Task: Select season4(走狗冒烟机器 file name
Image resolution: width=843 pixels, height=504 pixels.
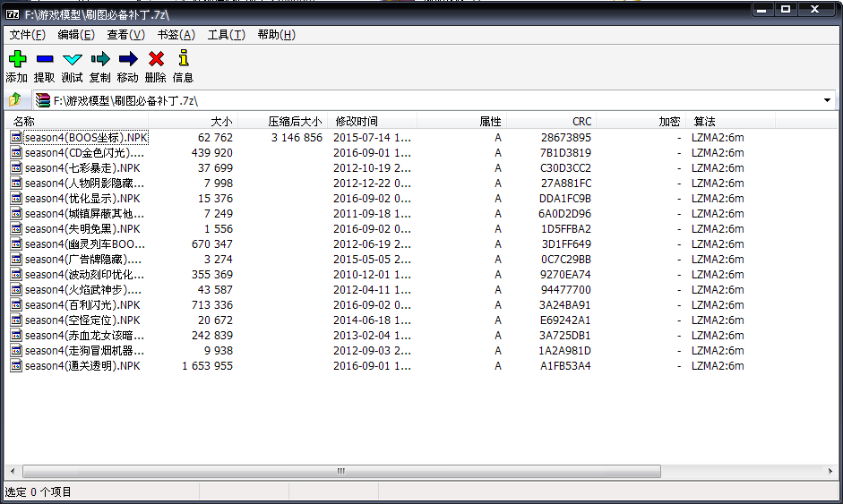Action: (84, 351)
